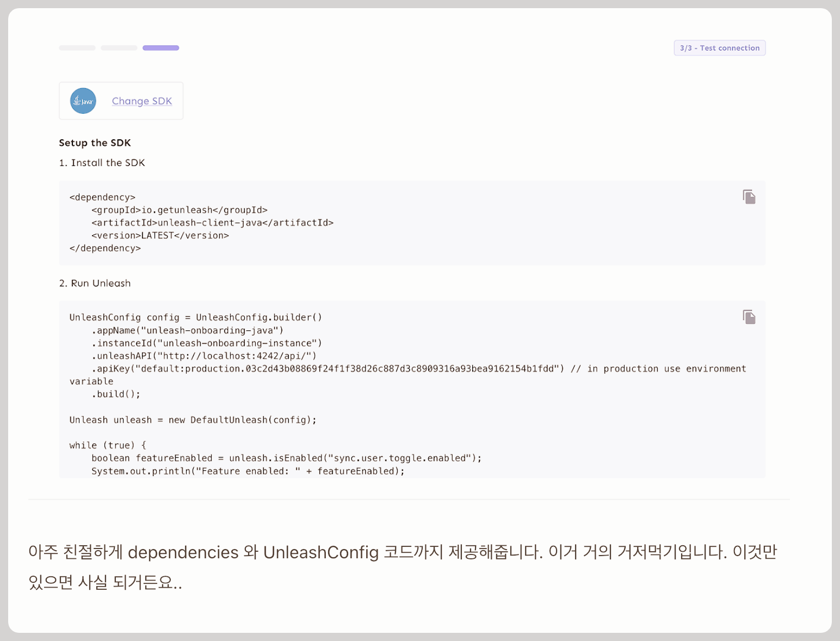The image size is (840, 641).
Task: Click the Korean caption paragraph below the image
Action: point(403,567)
